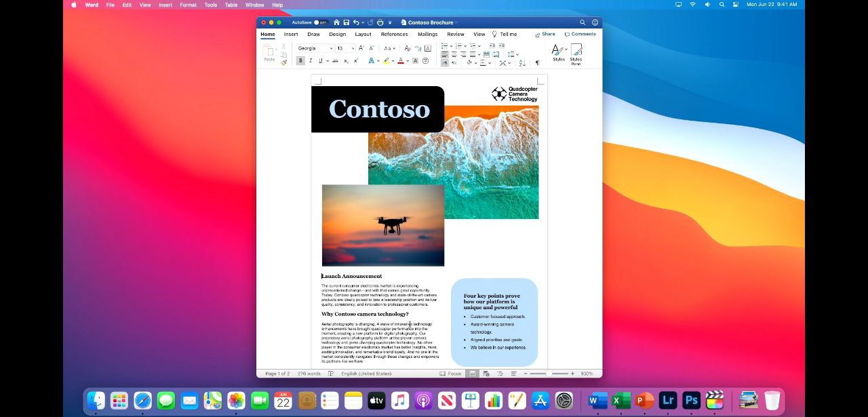868x417 pixels.
Task: Expand the Quick Access Toolbar customize arrow
Action: pyautogui.click(x=390, y=22)
